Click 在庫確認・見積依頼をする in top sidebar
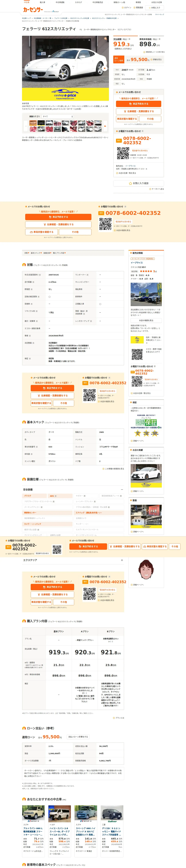The height and width of the screenshot is (868, 186). [138, 111]
